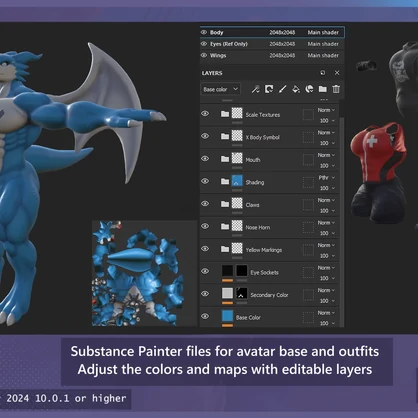418x418 pixels.
Task: Undock the Layers panel with the pop-out icon
Action: pos(323,73)
